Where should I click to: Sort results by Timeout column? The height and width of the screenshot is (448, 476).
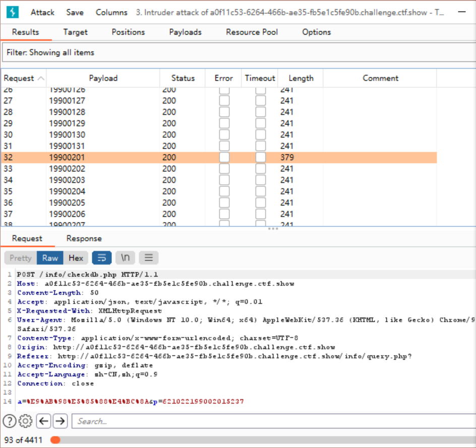[x=260, y=78]
